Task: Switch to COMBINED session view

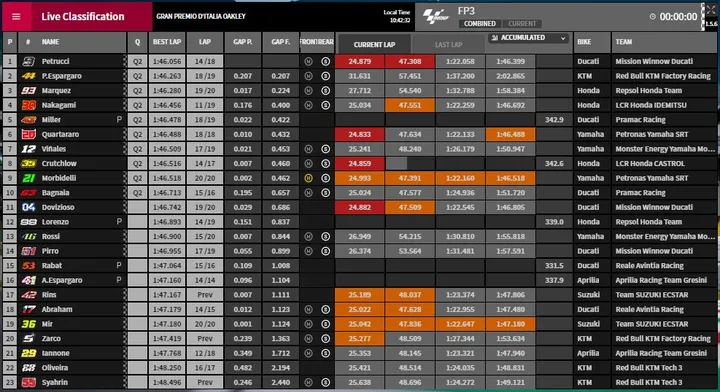Action: (479, 23)
